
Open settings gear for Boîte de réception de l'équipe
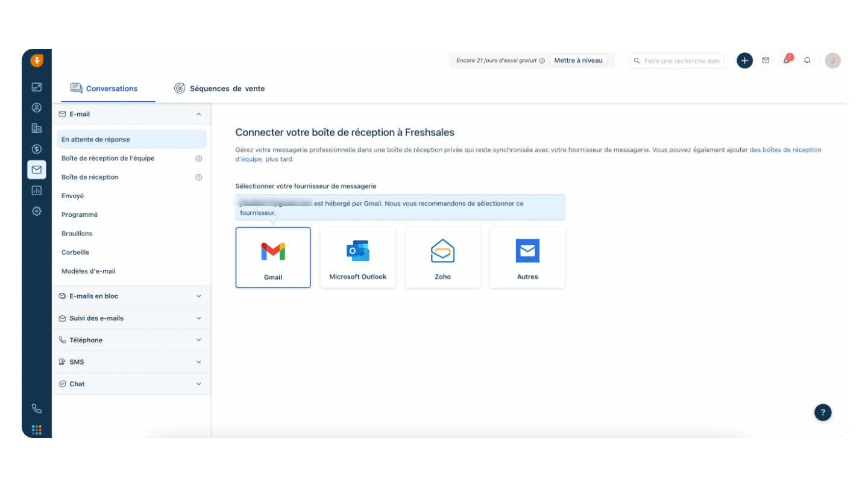click(198, 158)
